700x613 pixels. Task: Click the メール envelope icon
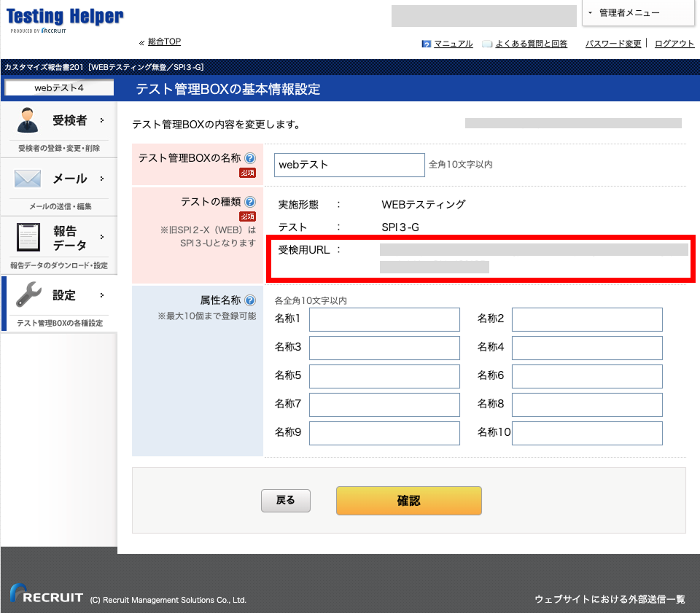[28, 179]
